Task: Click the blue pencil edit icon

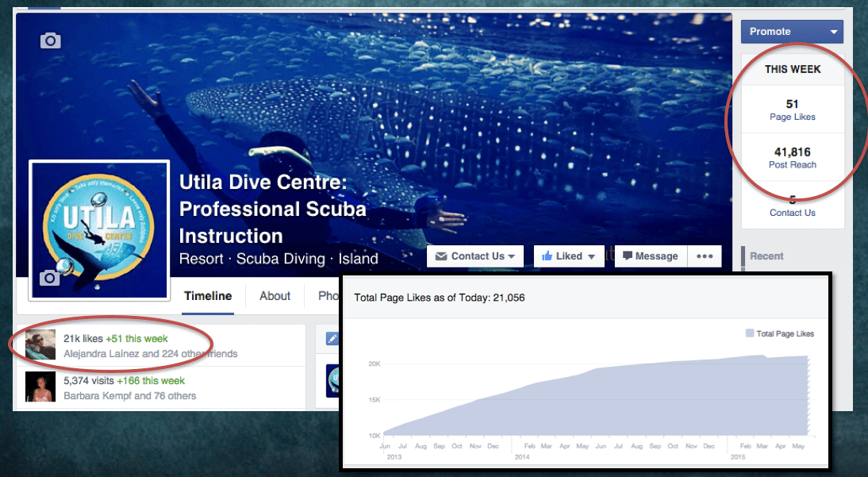Action: point(332,338)
